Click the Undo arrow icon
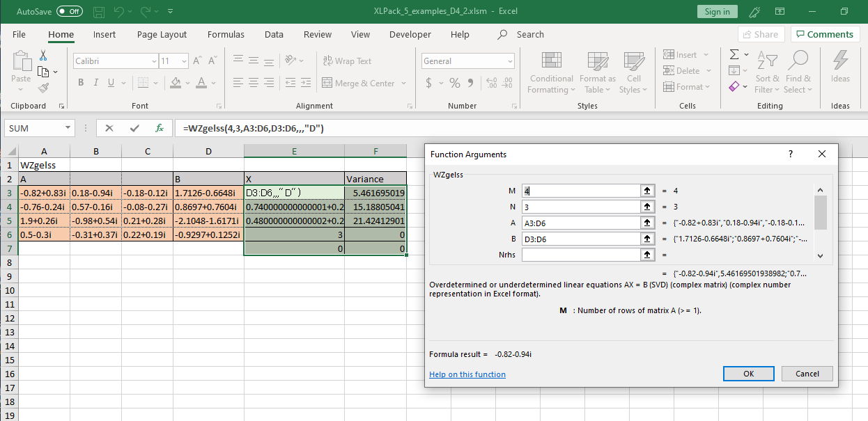868x421 pixels. click(x=120, y=12)
